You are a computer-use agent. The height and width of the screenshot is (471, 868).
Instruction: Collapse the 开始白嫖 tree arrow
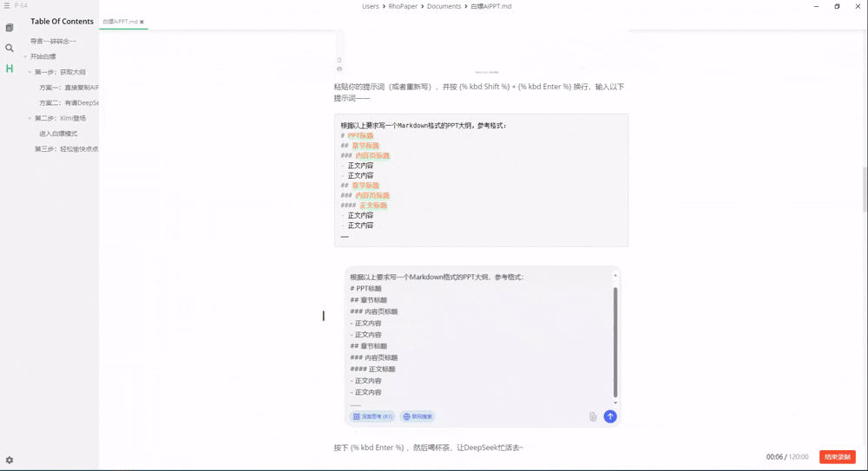tap(25, 56)
